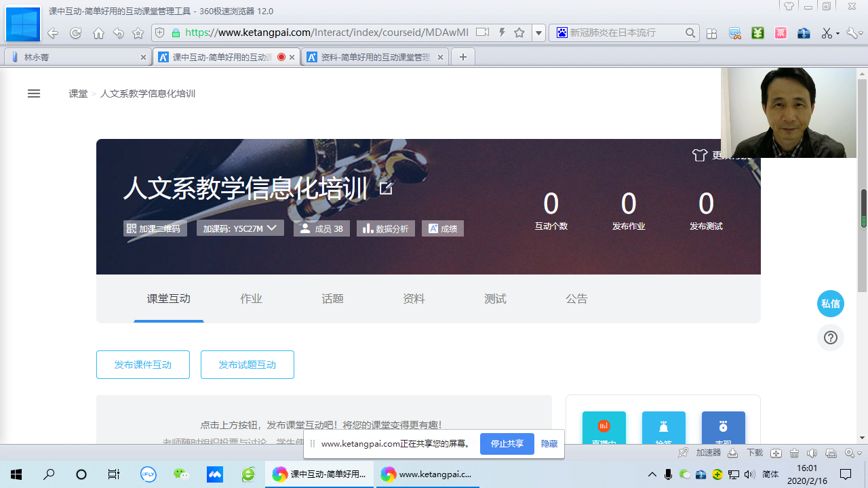Click 停止共享 to stop sharing

pyautogui.click(x=507, y=444)
